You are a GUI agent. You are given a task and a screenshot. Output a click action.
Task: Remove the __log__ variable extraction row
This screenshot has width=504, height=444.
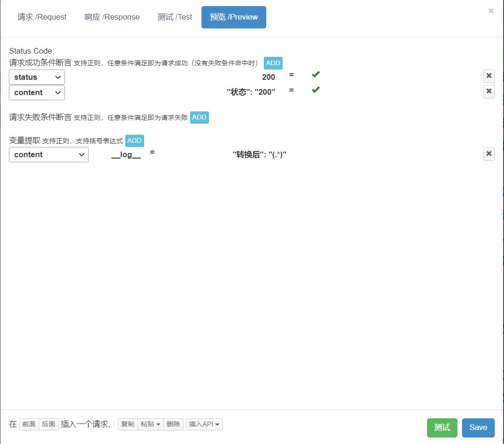click(x=489, y=154)
